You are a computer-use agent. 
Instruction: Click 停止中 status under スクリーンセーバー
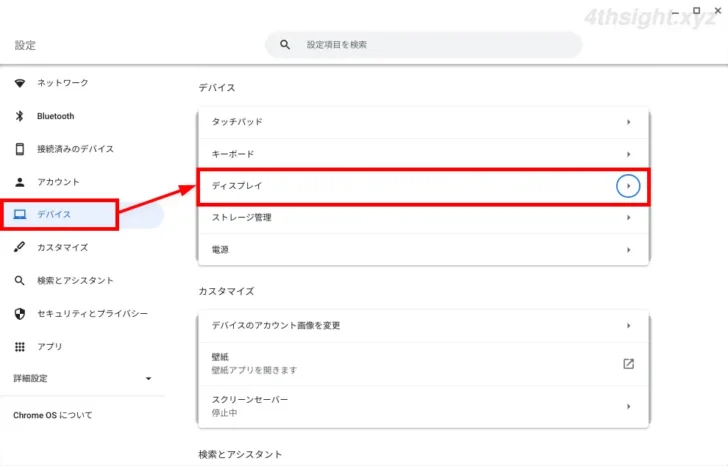click(225, 413)
